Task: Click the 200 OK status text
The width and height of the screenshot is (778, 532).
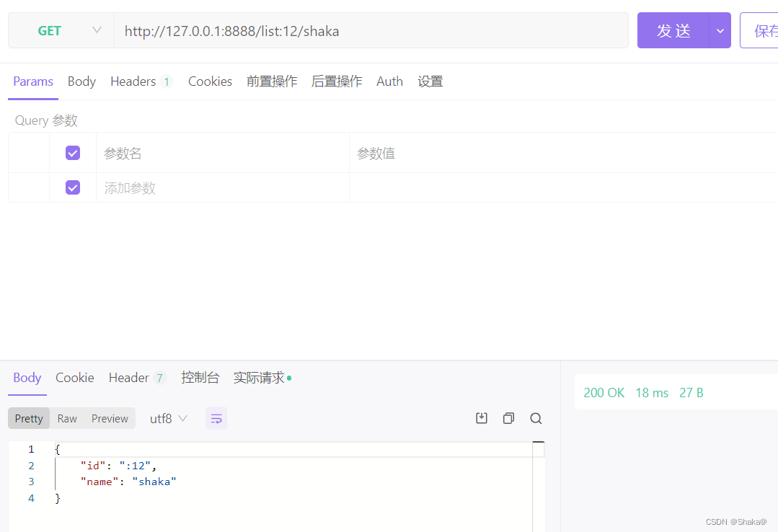Action: 604,393
